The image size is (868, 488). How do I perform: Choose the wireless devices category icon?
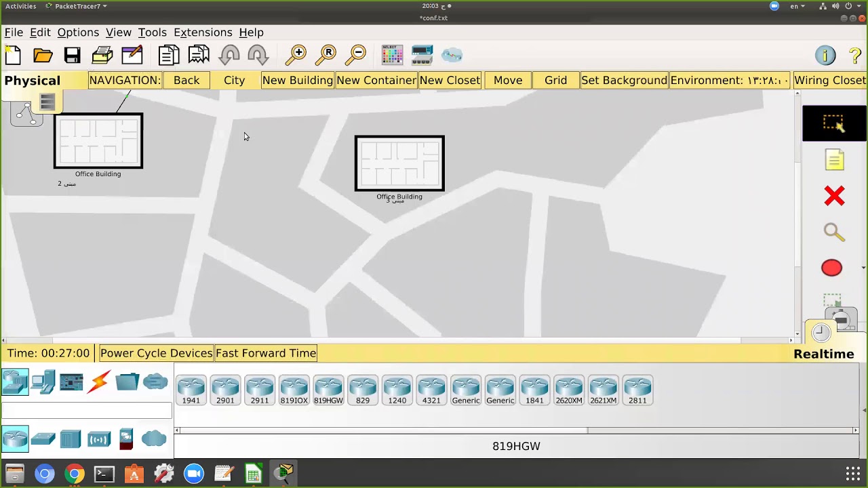tap(99, 439)
